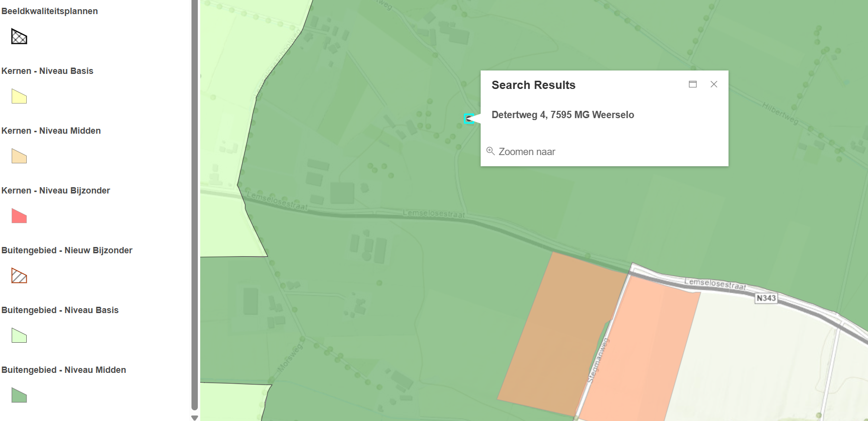Click the Hilbertweg road label on map
This screenshot has height=421, width=868.
pos(780,113)
